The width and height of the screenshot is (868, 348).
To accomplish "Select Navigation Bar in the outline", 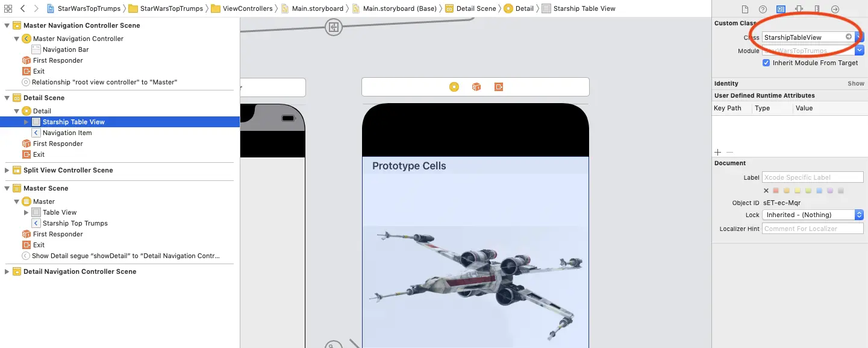I will click(66, 49).
